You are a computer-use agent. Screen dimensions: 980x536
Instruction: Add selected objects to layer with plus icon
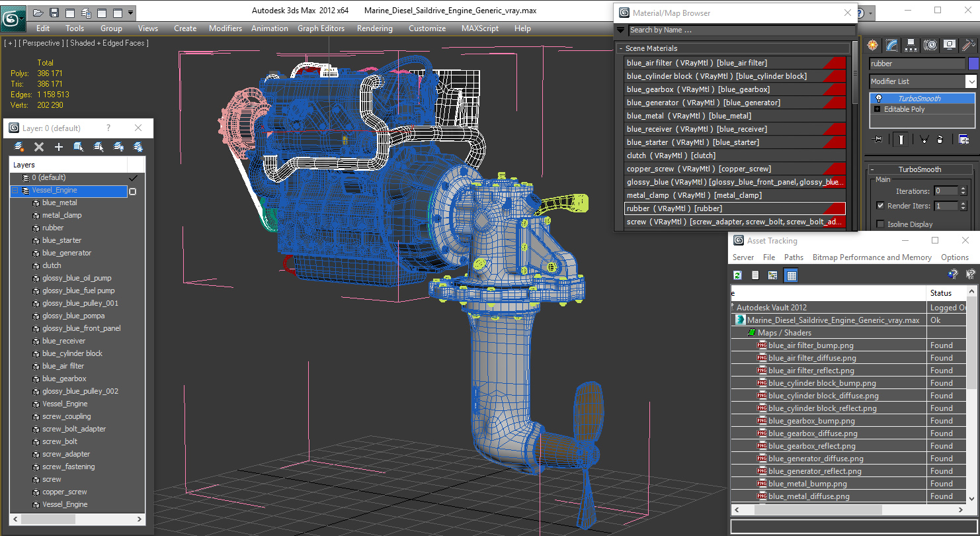pyautogui.click(x=59, y=147)
